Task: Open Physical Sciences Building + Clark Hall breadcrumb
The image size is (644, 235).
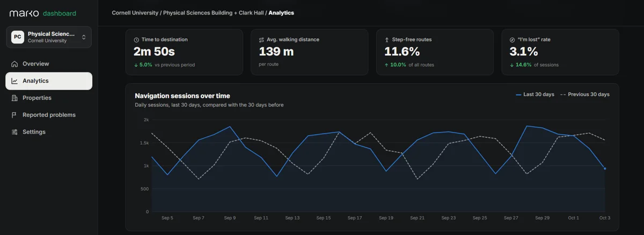Action: [x=214, y=12]
